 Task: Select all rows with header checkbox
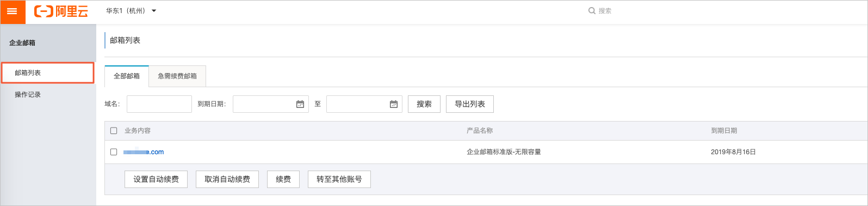tap(114, 131)
